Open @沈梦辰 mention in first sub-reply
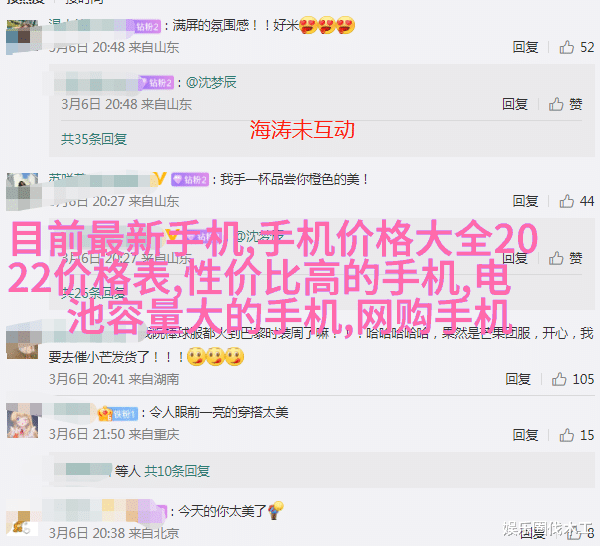Screen dimensions: 600x546 click(211, 82)
